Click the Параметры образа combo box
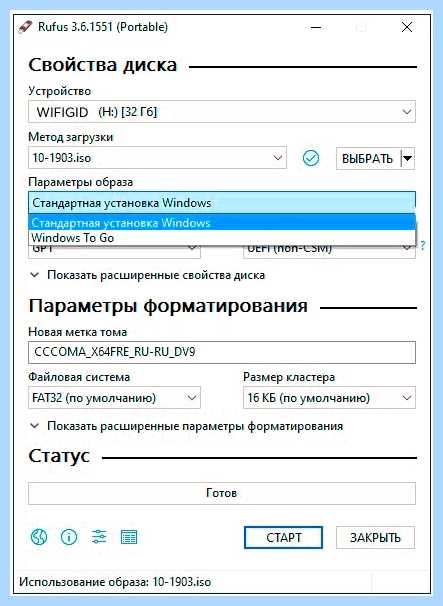This screenshot has height=606, width=443. (x=222, y=203)
